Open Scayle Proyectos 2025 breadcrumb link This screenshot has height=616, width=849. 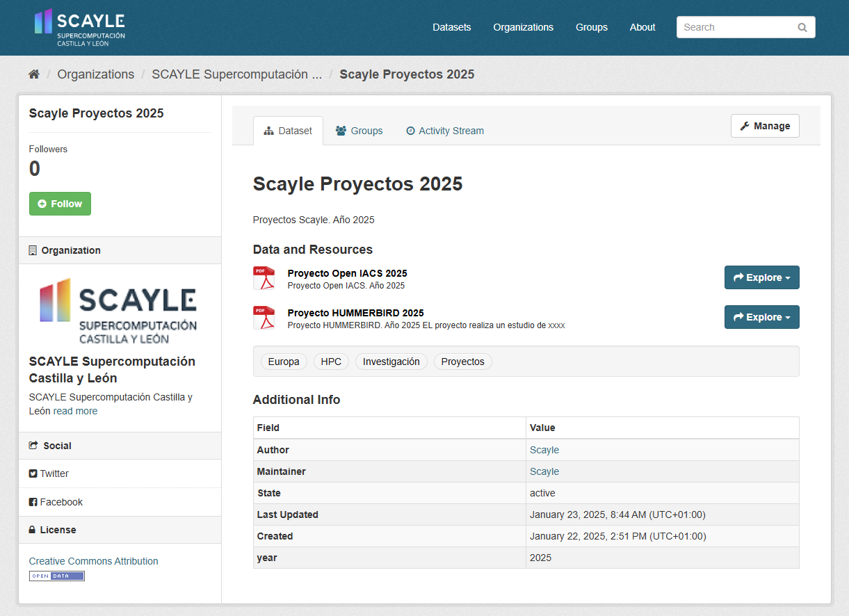click(407, 74)
